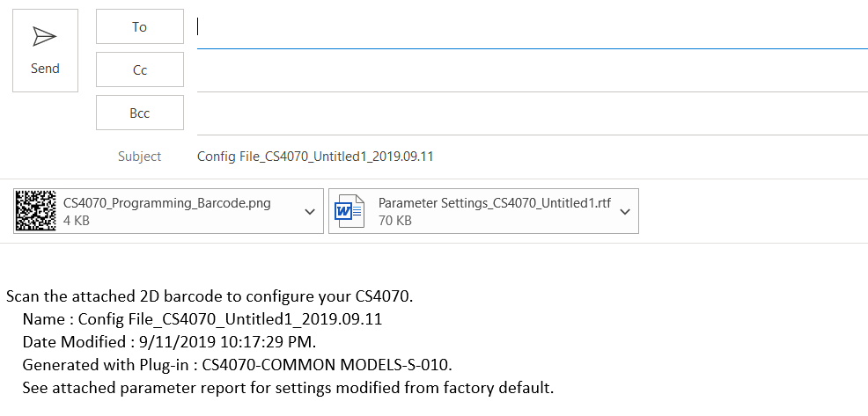Click into the Bcc recipients field
Image resolution: width=868 pixels, height=416 pixels.
528,113
